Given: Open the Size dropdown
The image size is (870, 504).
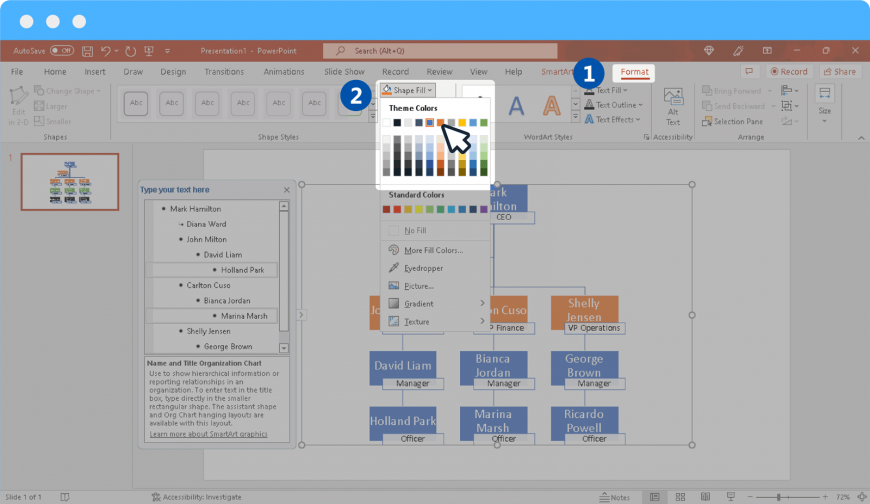Looking at the screenshot, I should (x=825, y=104).
